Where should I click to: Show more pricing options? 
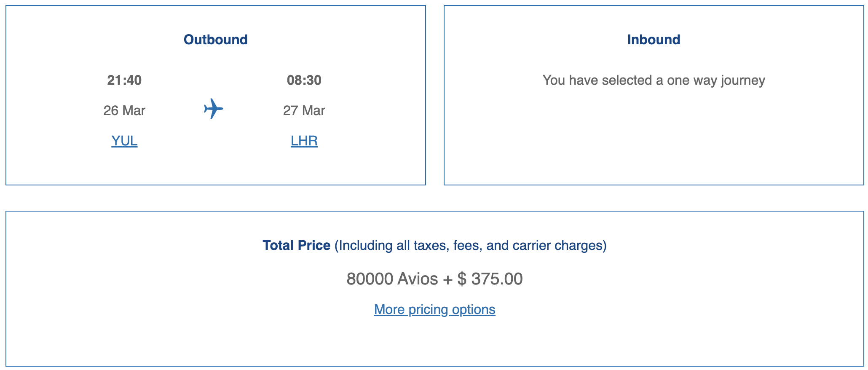434,310
